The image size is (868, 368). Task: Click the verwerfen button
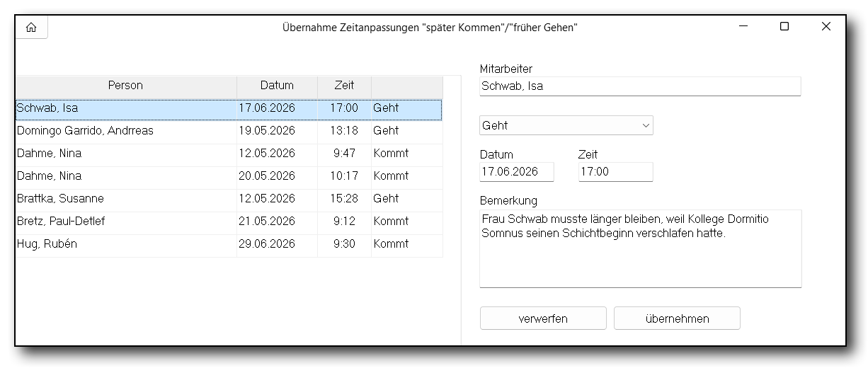543,318
